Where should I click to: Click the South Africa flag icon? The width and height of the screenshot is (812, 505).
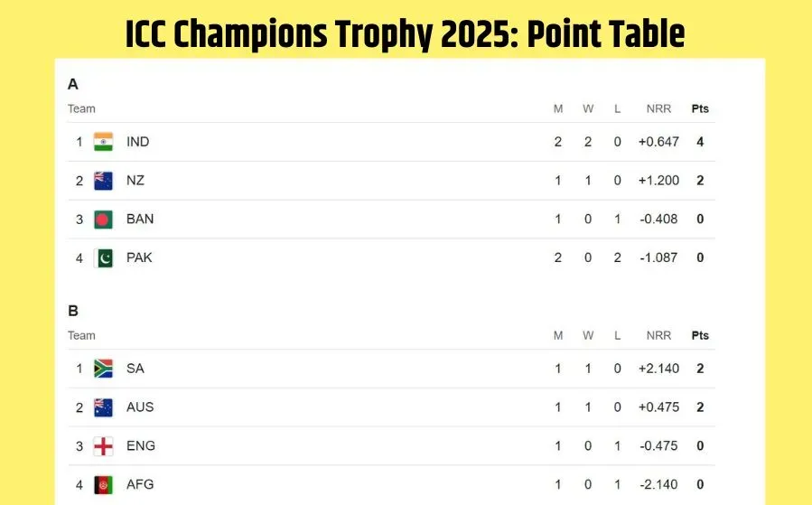(103, 369)
